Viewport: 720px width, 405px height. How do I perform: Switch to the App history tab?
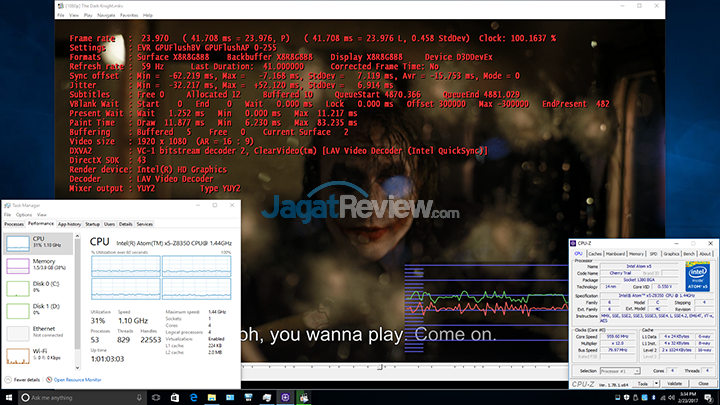coord(69,224)
